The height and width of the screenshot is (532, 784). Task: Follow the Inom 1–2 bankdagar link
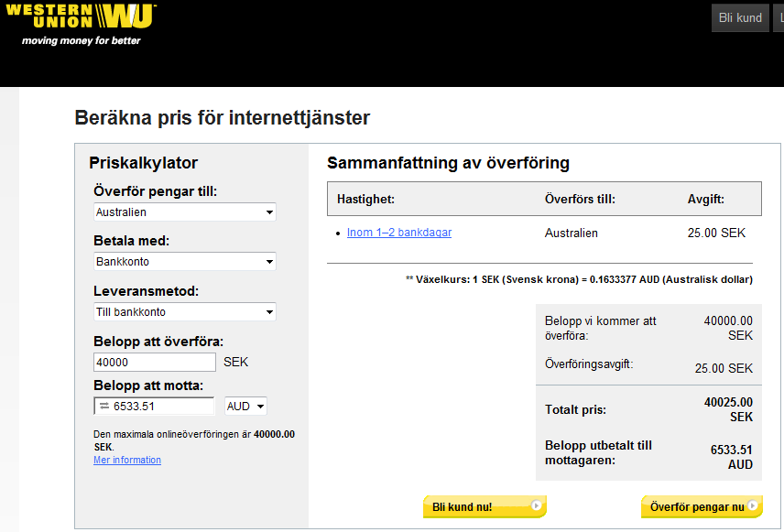pyautogui.click(x=399, y=233)
